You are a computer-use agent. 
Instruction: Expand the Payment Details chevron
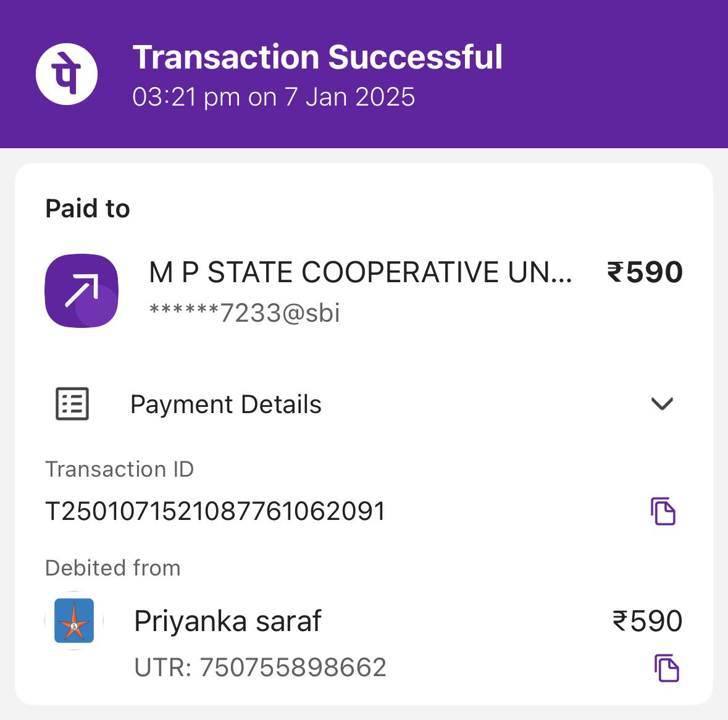click(662, 403)
